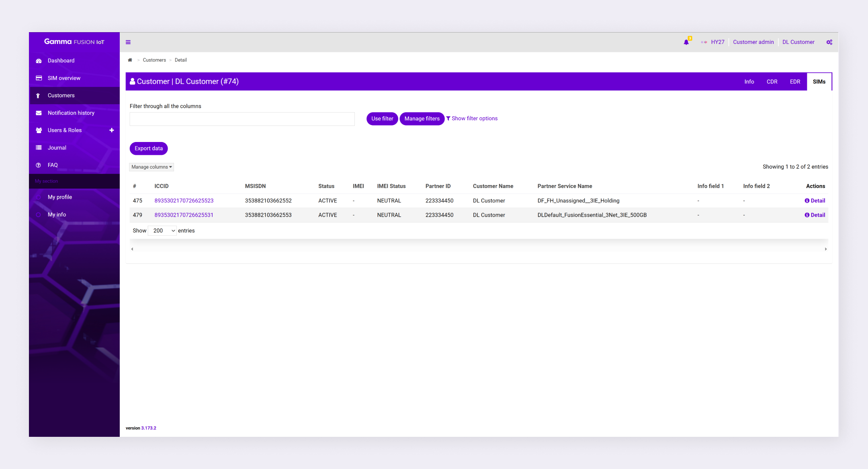Expand Show filter options

click(x=472, y=119)
